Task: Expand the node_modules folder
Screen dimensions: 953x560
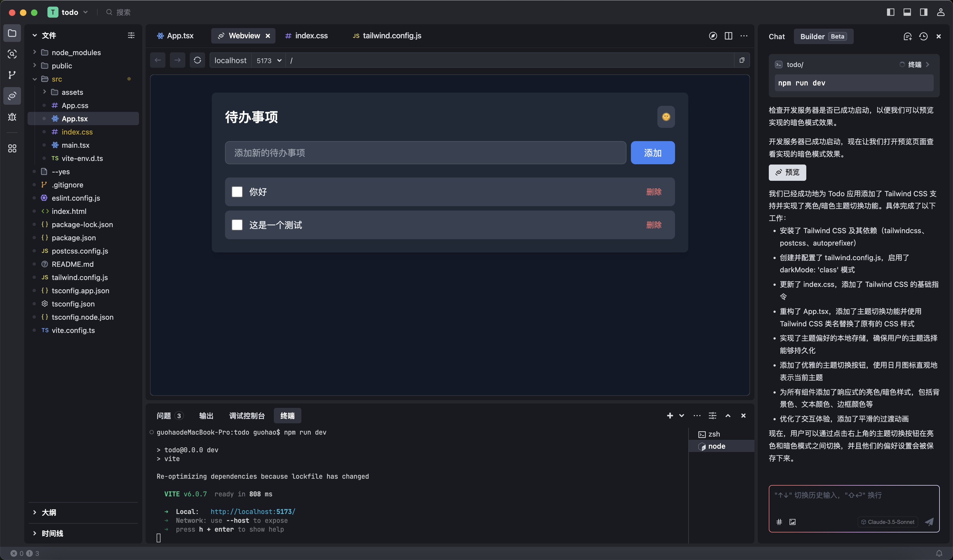Action: coord(76,53)
